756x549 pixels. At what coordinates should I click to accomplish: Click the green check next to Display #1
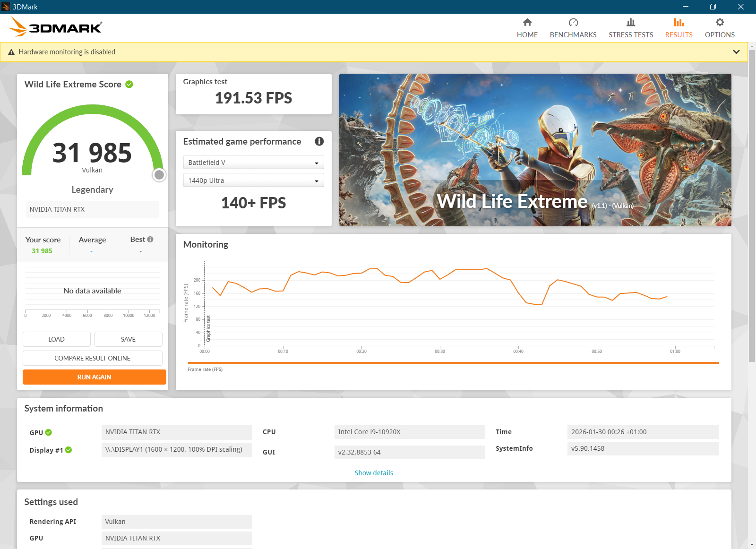(x=69, y=450)
